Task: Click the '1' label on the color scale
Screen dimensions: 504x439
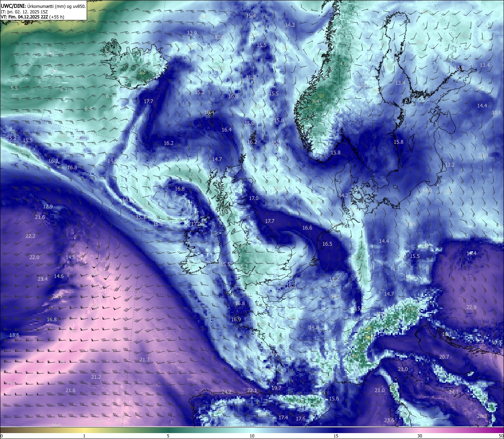Action: tap(84, 436)
